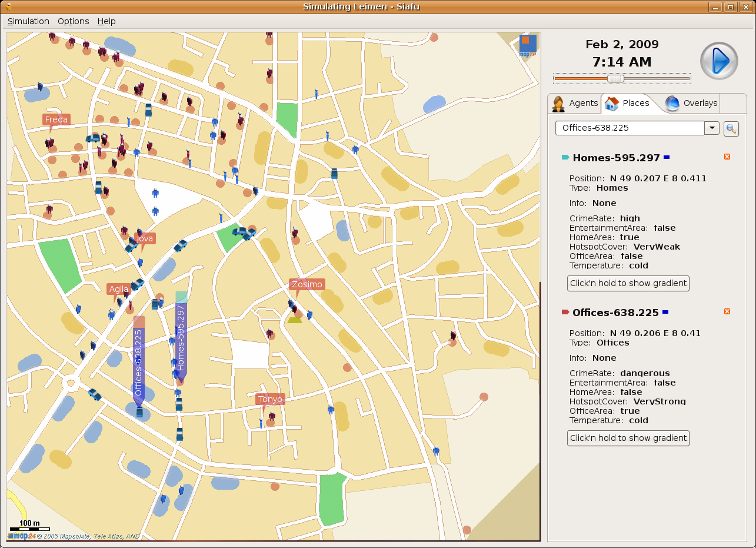Open the Options menu
Image resolution: width=756 pixels, height=548 pixels.
coord(74,21)
